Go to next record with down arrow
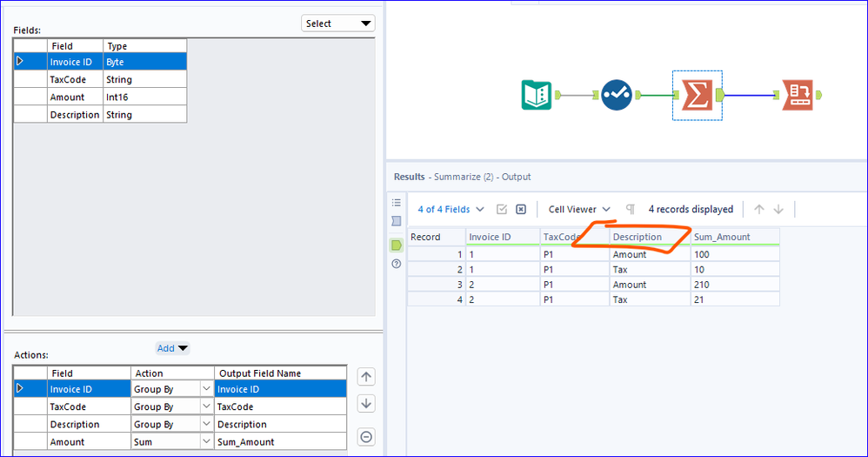The width and height of the screenshot is (868, 457). coord(778,209)
